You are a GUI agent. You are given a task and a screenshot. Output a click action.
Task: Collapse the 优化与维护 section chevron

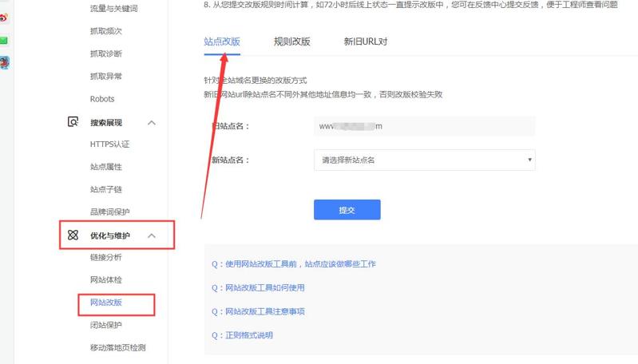[x=152, y=235]
